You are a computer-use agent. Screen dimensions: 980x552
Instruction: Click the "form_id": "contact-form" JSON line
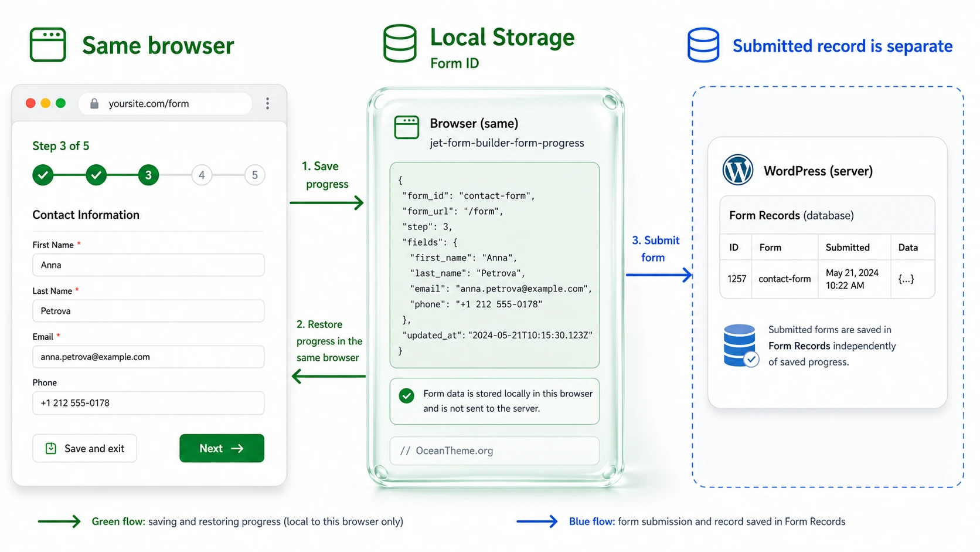[468, 196]
